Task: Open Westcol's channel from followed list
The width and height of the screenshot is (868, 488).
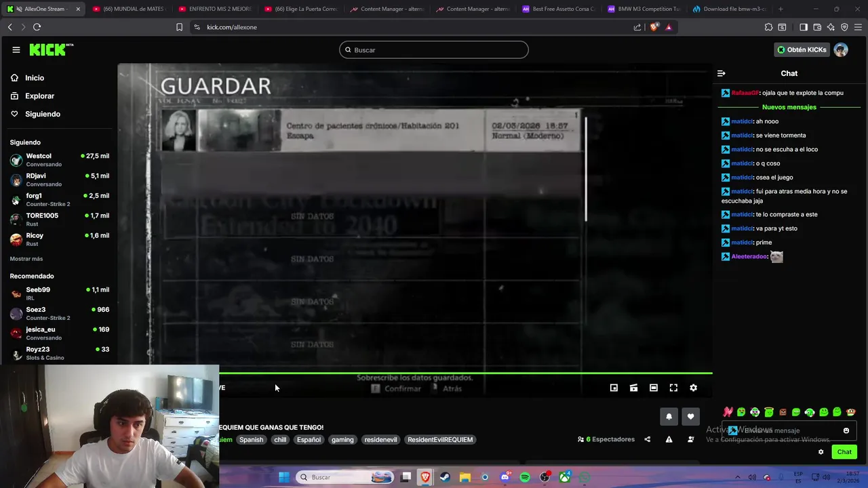Action: click(x=60, y=160)
